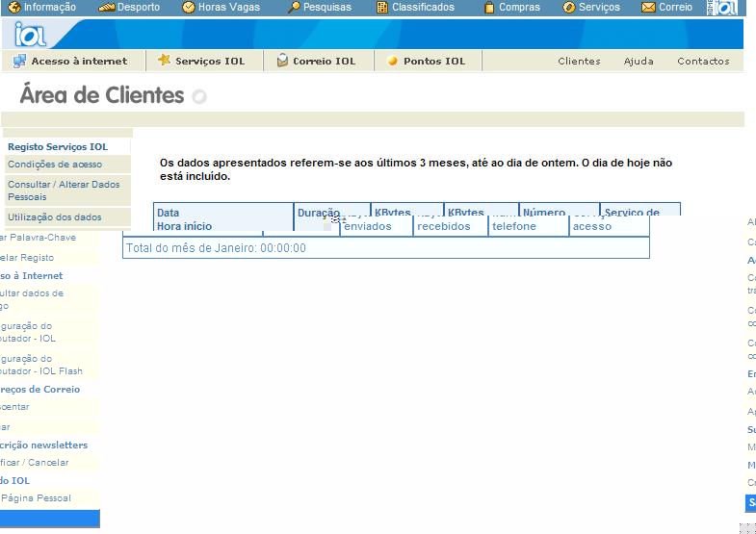Open the Classificados menu
The width and height of the screenshot is (756, 534).
pyautogui.click(x=423, y=8)
